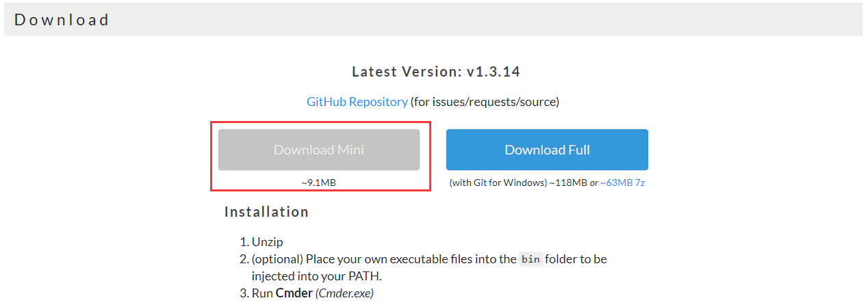Click the word "or" before the 7z link
Viewport: 868px width, 307px height.
(x=594, y=183)
